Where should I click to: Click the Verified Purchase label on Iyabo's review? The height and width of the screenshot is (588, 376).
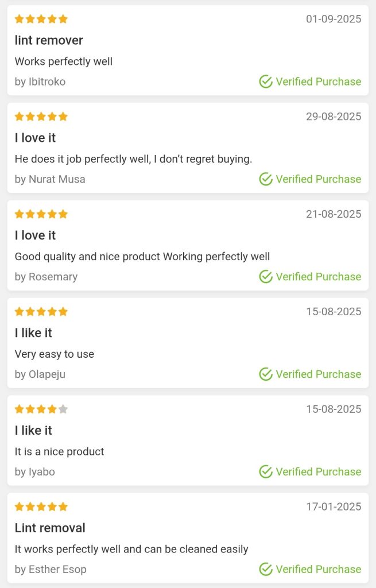318,472
